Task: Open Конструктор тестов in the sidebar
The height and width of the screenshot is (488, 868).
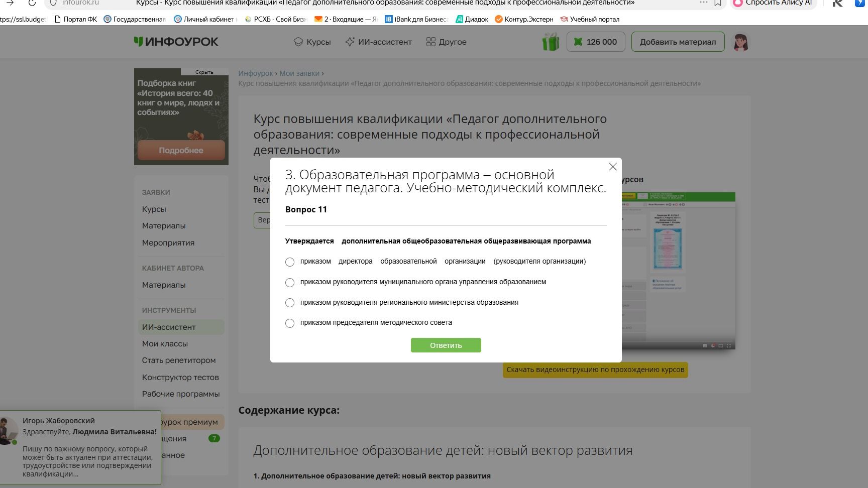Action: (180, 377)
